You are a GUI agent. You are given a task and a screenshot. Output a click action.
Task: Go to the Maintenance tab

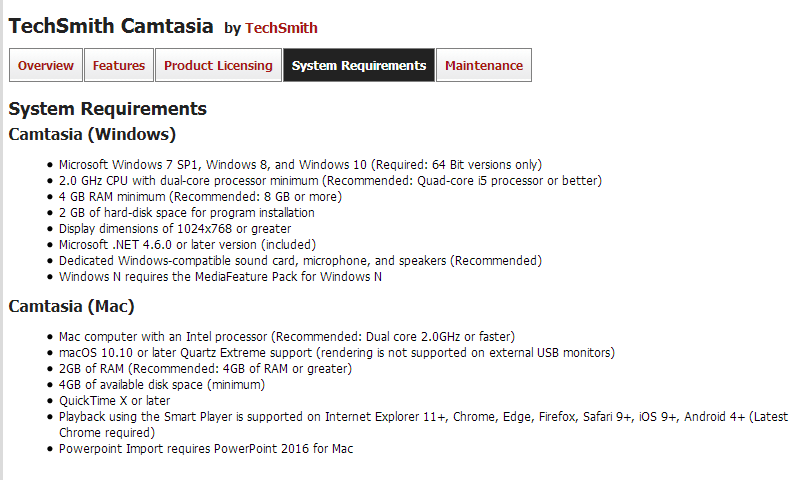[x=484, y=66]
